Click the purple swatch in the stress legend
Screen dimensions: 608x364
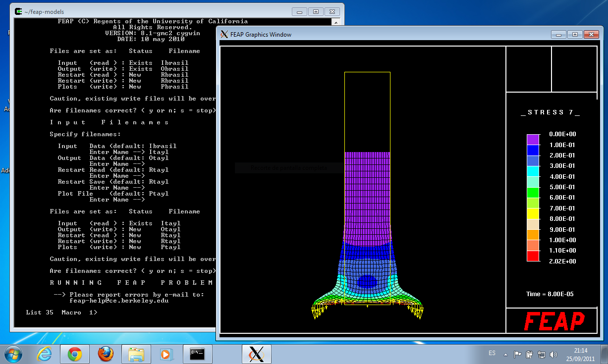click(x=533, y=139)
